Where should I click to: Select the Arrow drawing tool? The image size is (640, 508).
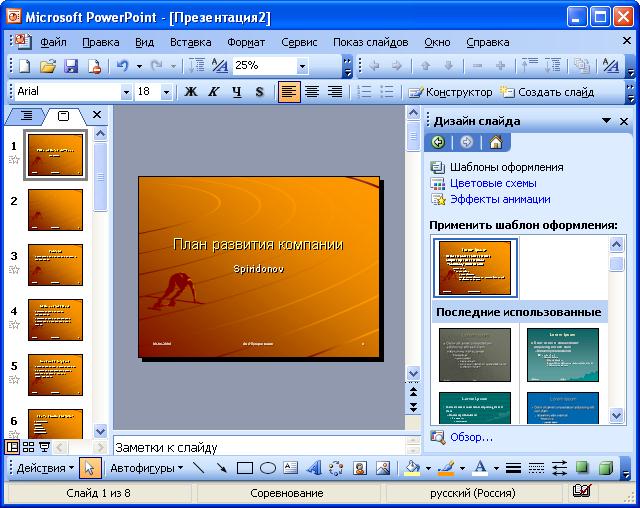click(222, 468)
